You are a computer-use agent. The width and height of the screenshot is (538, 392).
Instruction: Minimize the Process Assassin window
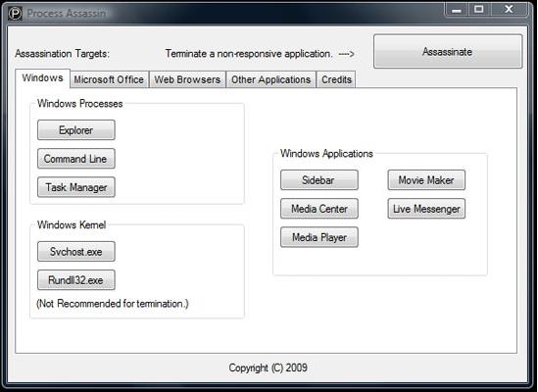pos(457,10)
